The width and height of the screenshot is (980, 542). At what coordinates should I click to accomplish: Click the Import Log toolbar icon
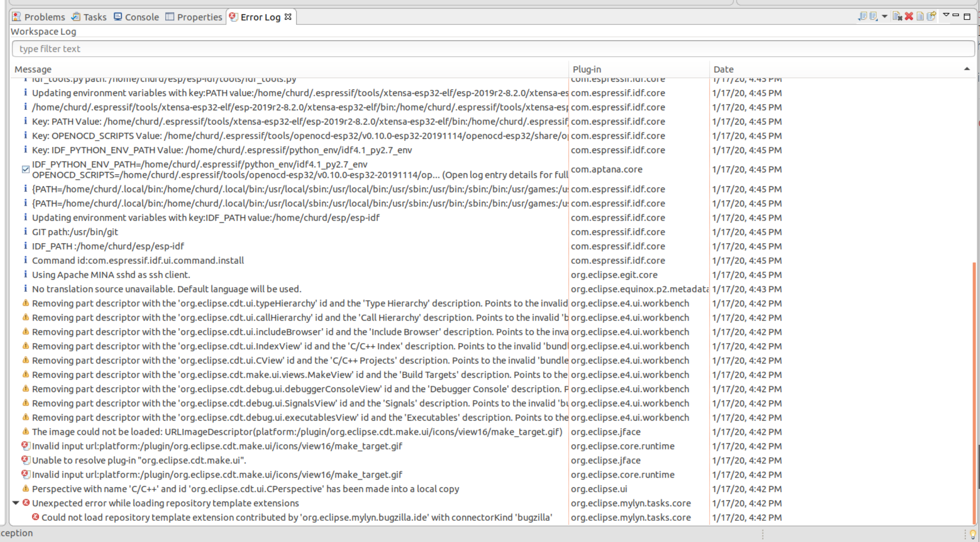[874, 16]
